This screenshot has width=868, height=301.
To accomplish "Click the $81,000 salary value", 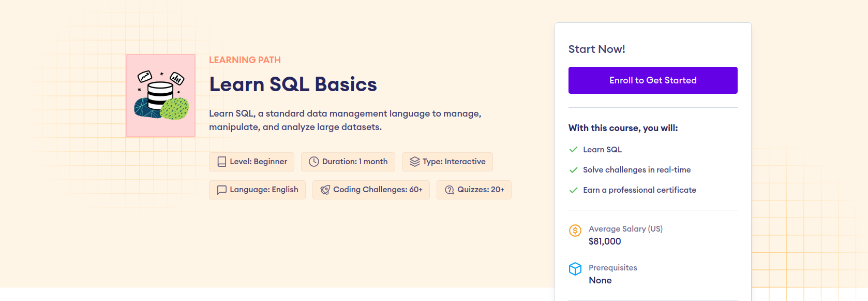I will pos(605,241).
